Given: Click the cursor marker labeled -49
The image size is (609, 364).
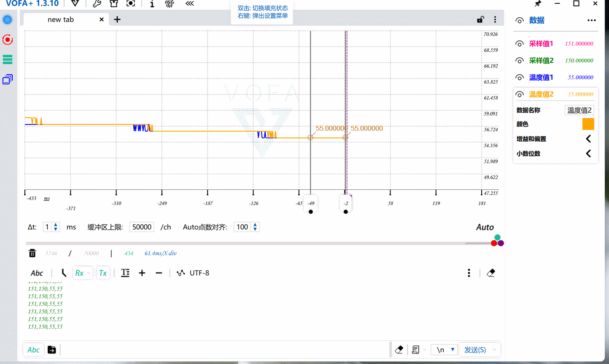Looking at the screenshot, I should pos(311,203).
